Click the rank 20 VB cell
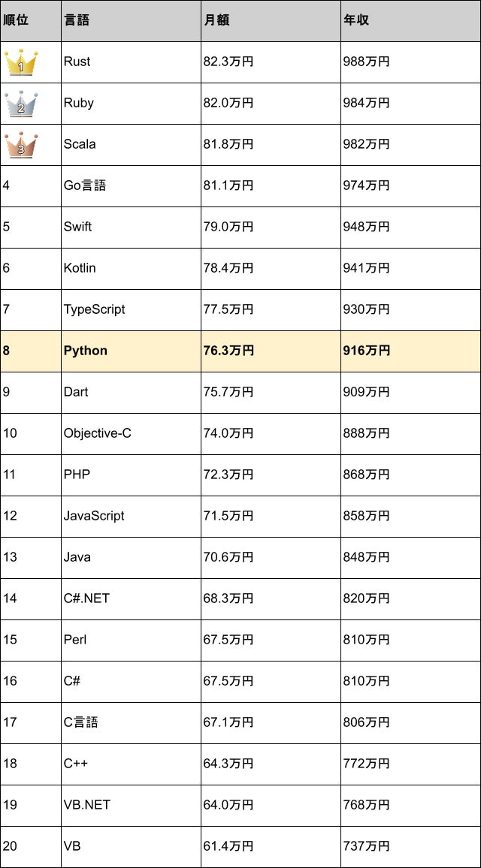Image resolution: width=481 pixels, height=868 pixels. [131, 846]
